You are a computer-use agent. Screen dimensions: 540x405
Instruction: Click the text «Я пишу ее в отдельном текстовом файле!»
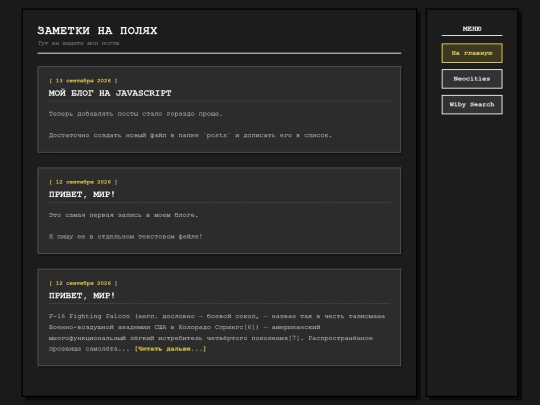(125, 237)
